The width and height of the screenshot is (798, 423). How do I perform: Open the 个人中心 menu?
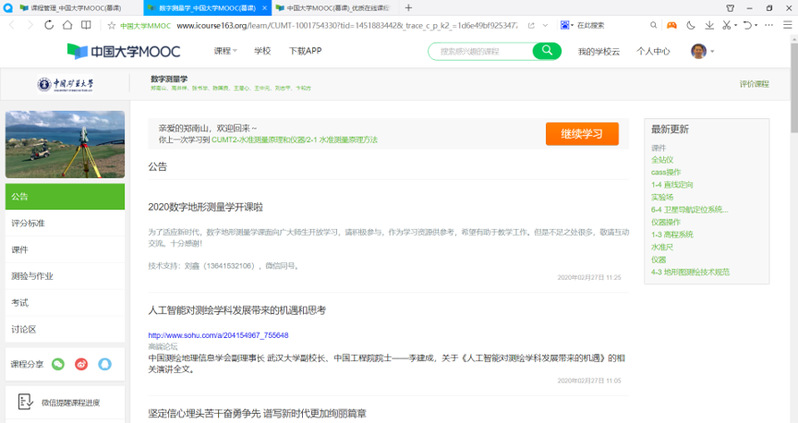pos(653,51)
